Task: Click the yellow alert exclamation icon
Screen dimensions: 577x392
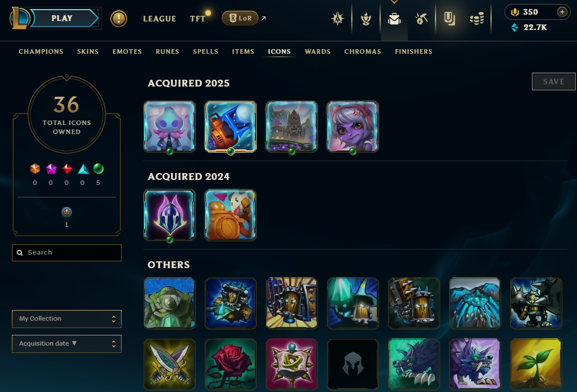Action: (x=119, y=19)
